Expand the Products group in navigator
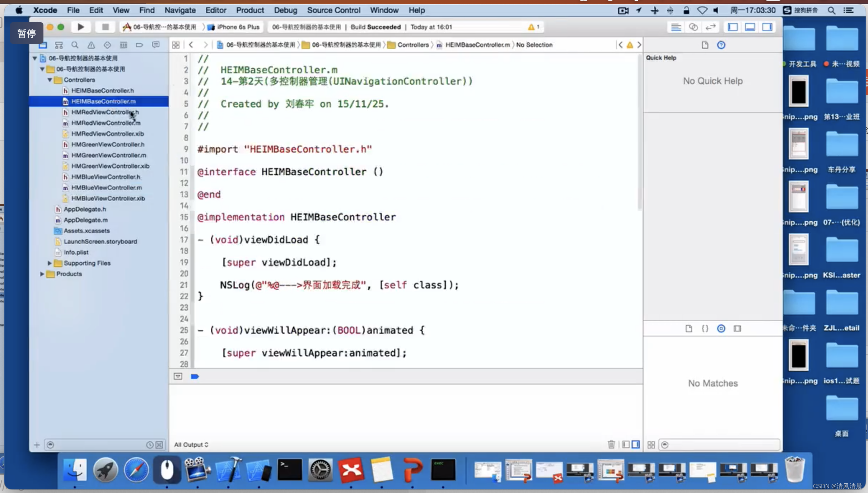The height and width of the screenshot is (493, 868). coord(42,274)
